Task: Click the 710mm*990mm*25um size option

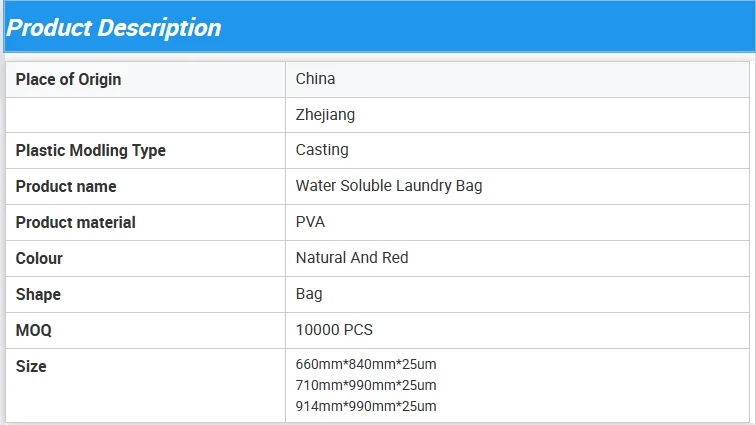Action: (366, 385)
